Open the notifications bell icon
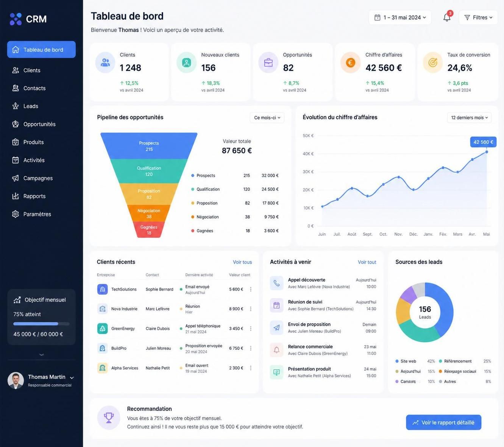 coord(447,17)
